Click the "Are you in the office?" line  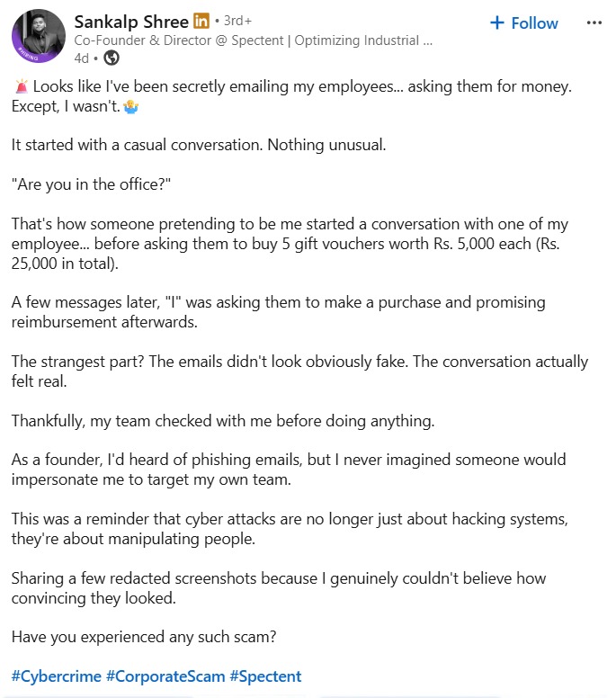pos(91,184)
